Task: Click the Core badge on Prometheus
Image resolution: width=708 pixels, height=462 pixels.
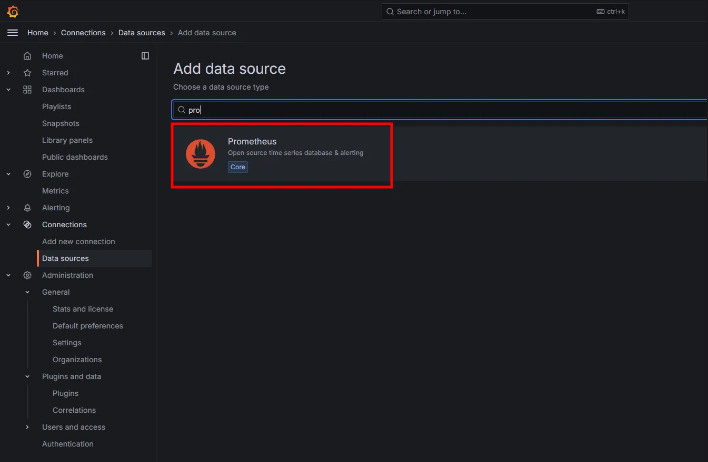Action: click(x=238, y=167)
